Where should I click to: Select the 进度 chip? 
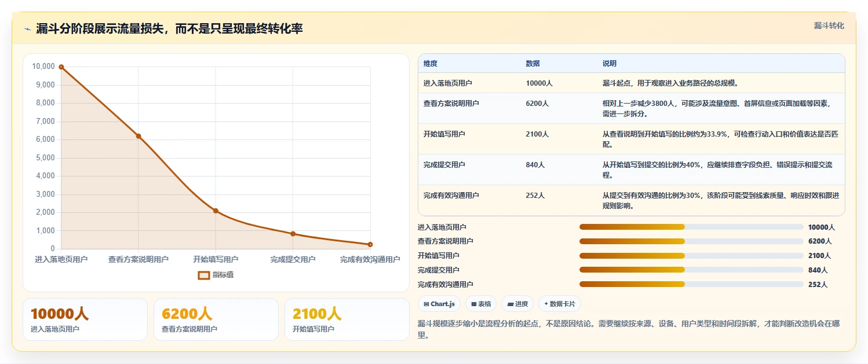[x=517, y=304]
